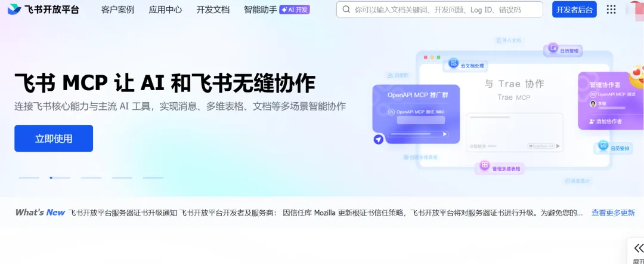
Task: Click the 添加协作者 add-person icon
Action: 592,121
